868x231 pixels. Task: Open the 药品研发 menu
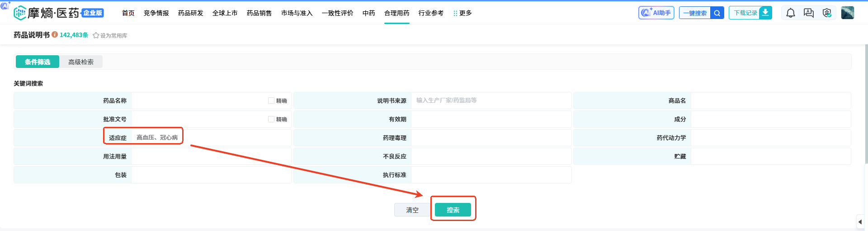(x=190, y=13)
